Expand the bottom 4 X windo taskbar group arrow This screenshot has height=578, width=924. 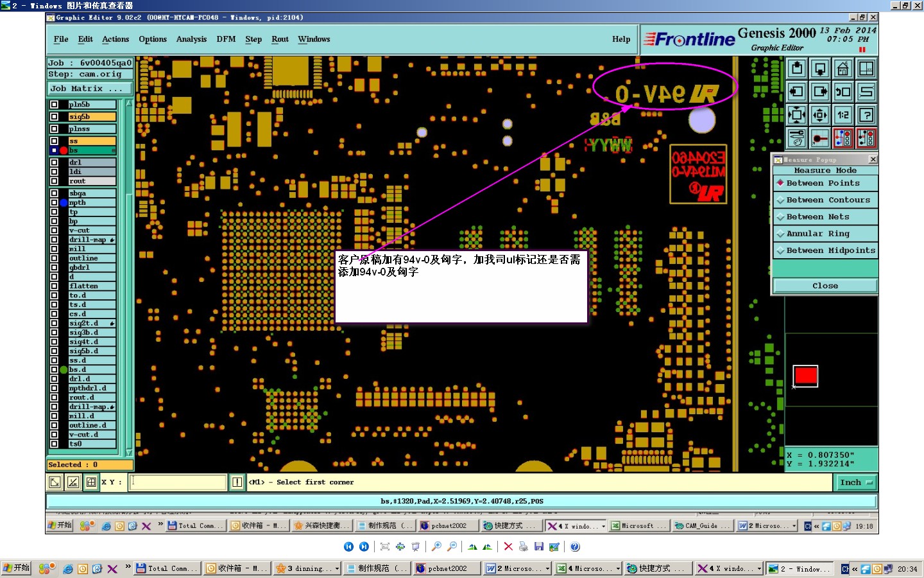(759, 568)
